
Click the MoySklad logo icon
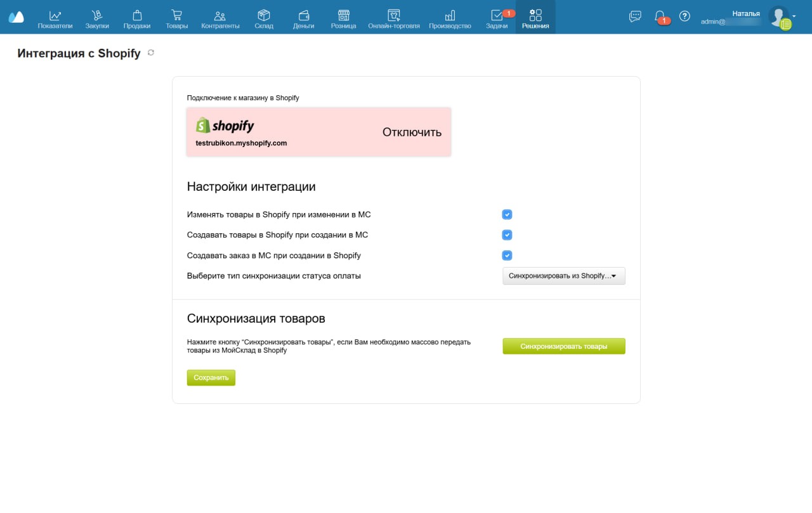[x=16, y=17]
